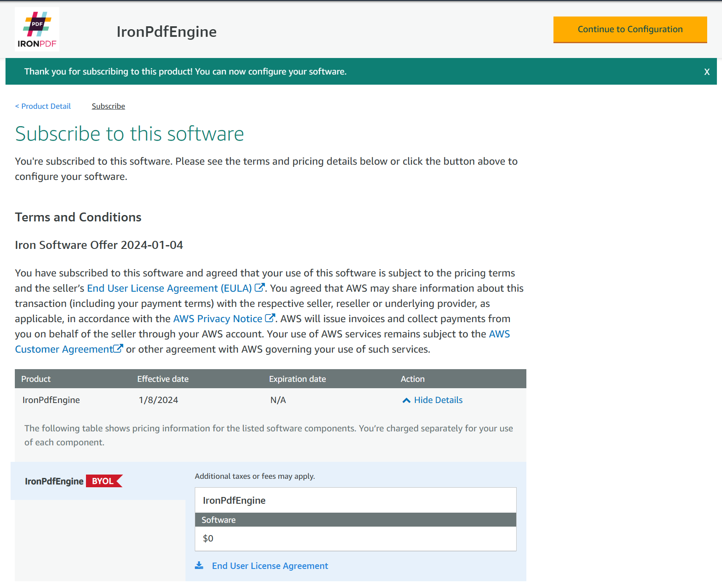
Task: Click bold IronPdfEngine label beside BYOL
Action: tap(54, 481)
